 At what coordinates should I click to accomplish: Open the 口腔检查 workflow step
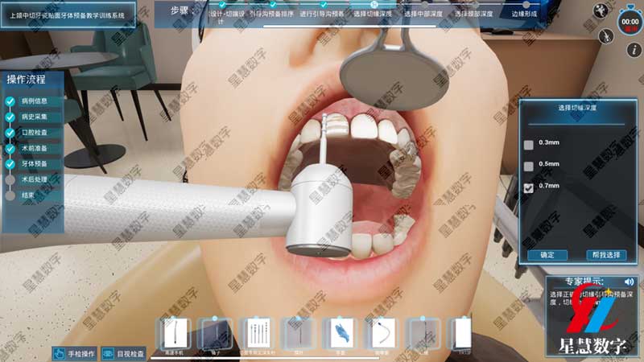click(35, 133)
